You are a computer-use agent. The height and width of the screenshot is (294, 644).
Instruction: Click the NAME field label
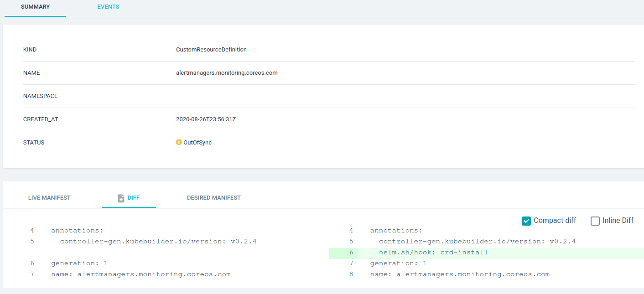pos(31,73)
